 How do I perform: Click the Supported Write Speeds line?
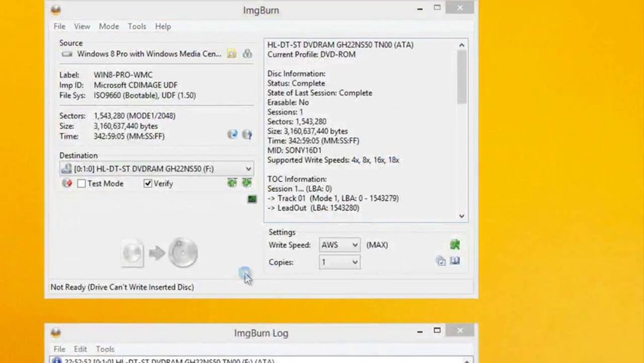333,160
